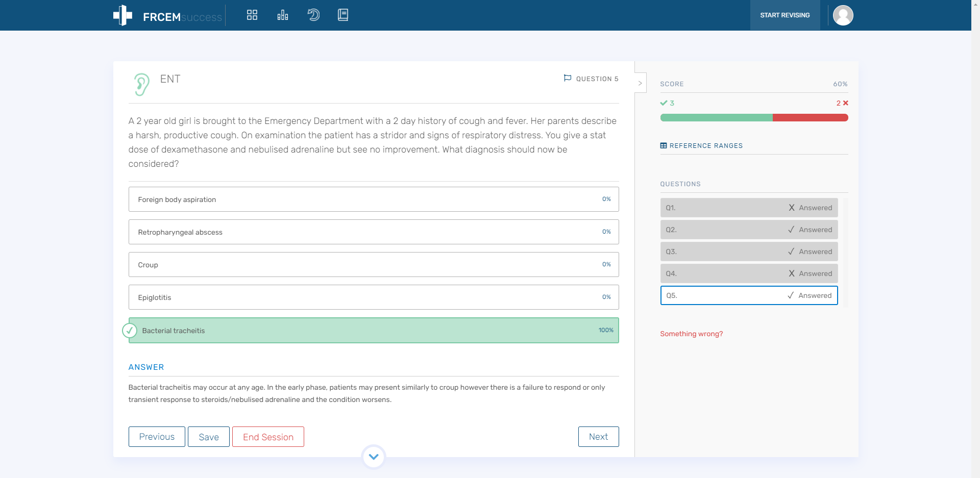Click the FRCEMsuccess brand text

pyautogui.click(x=182, y=17)
